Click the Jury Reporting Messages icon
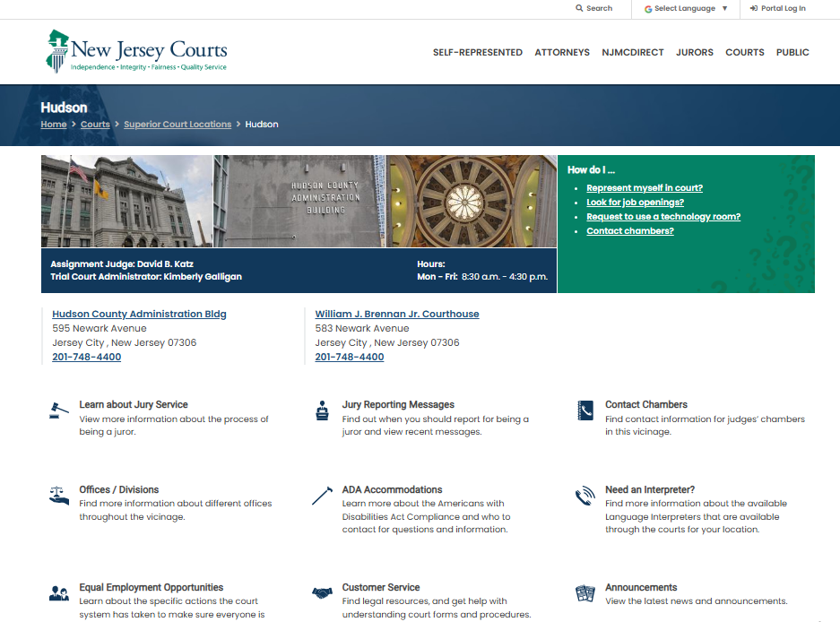 (322, 411)
